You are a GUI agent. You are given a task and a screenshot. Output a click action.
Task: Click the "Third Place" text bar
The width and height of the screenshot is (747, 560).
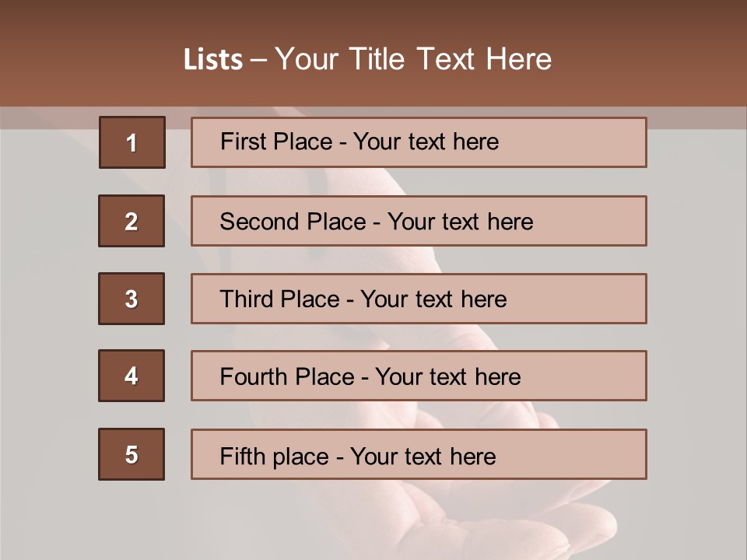pyautogui.click(x=419, y=299)
